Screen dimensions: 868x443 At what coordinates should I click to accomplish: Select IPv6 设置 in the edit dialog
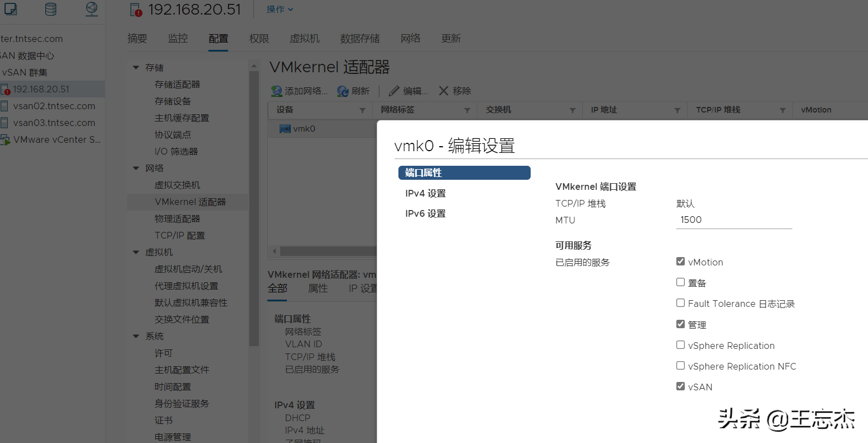click(x=426, y=213)
